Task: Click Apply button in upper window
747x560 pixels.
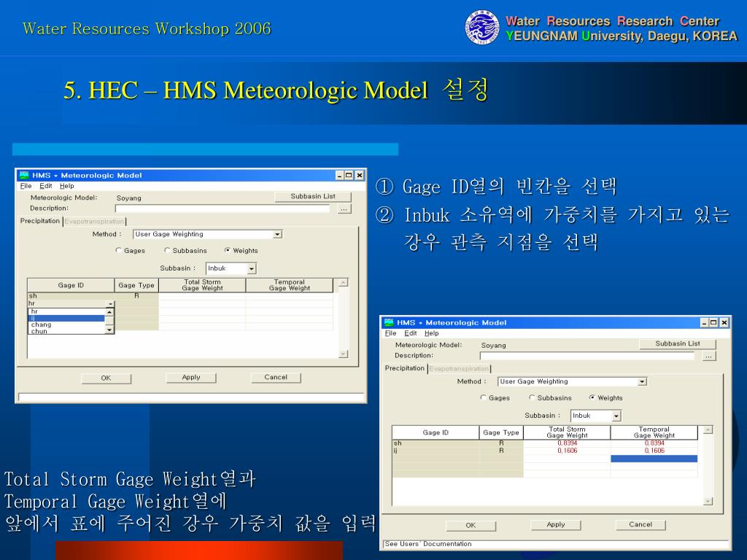Action: [191, 378]
